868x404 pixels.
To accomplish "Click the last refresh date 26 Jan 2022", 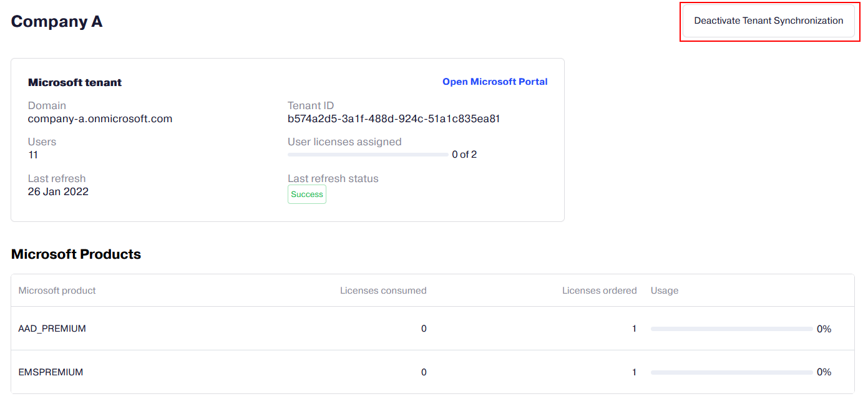I will 58,191.
